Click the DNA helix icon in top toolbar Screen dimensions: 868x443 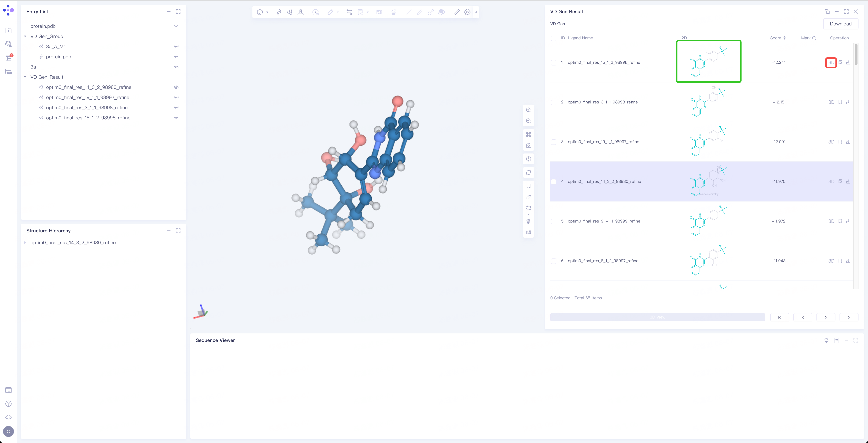tap(279, 12)
